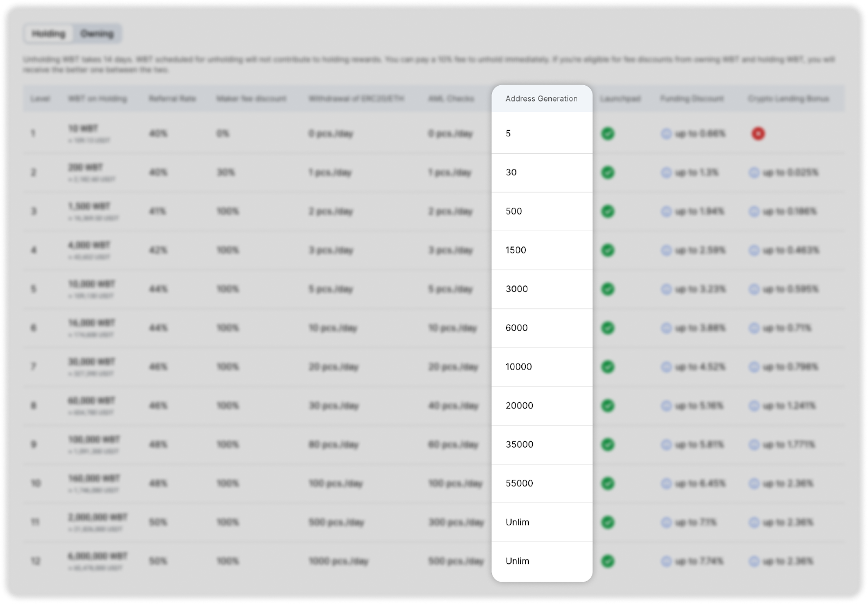The image size is (868, 604).
Task: Click the Launchpad column header
Action: point(620,99)
